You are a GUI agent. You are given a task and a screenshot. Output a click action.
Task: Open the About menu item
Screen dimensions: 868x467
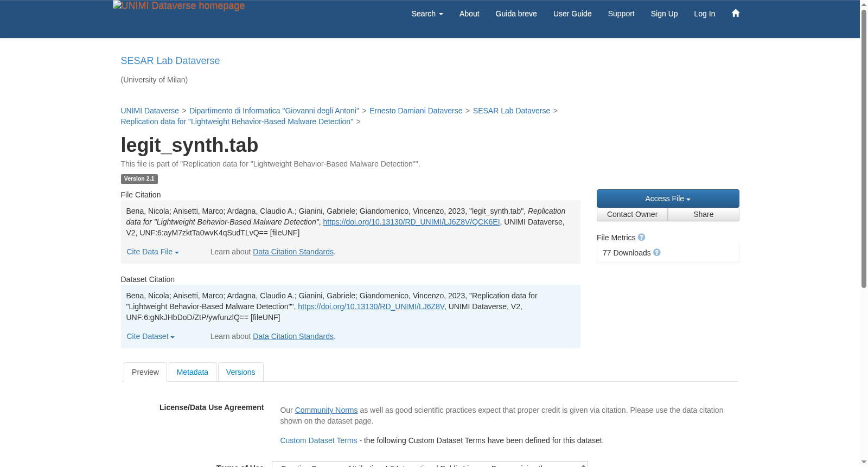[x=469, y=14]
